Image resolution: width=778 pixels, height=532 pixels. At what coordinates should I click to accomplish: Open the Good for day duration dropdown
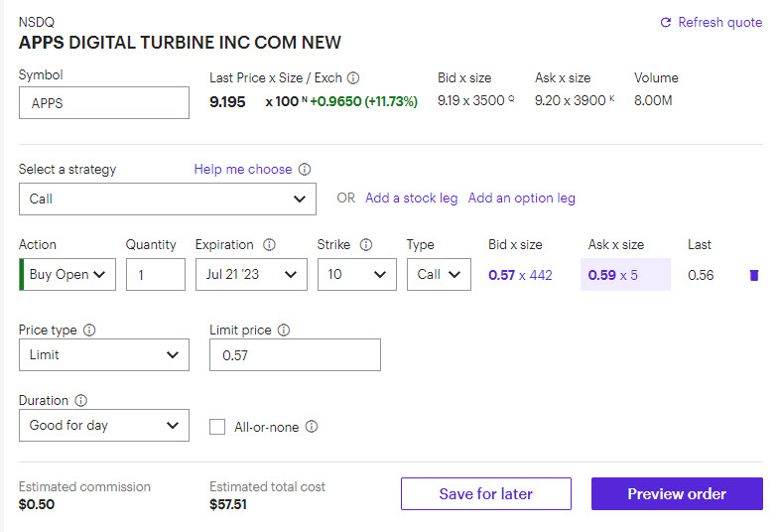point(103,426)
